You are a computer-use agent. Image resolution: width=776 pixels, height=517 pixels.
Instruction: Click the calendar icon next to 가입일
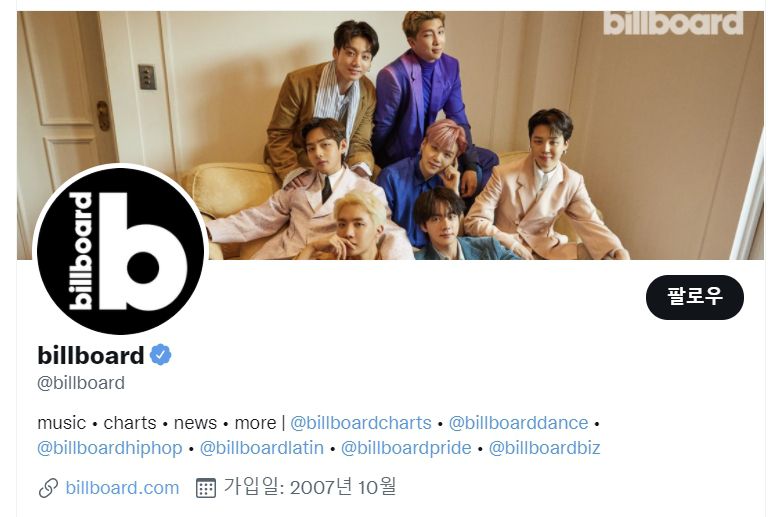click(x=206, y=488)
